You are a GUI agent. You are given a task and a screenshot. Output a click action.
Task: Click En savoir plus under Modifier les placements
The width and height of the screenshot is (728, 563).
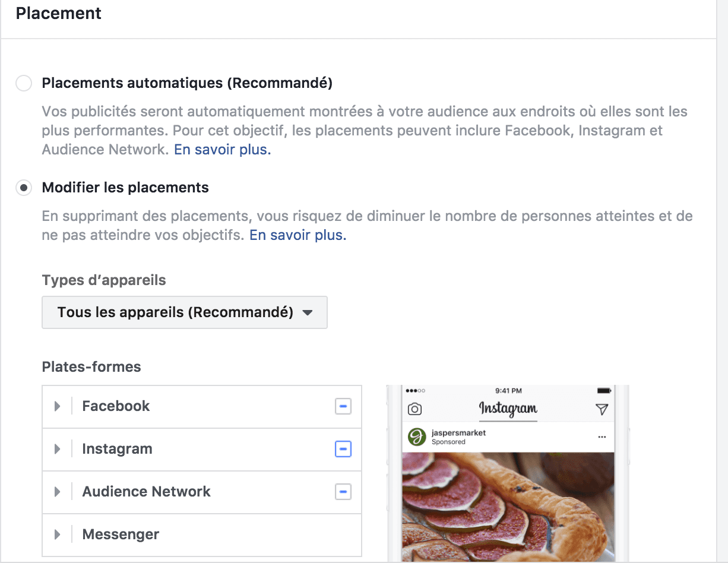click(297, 235)
